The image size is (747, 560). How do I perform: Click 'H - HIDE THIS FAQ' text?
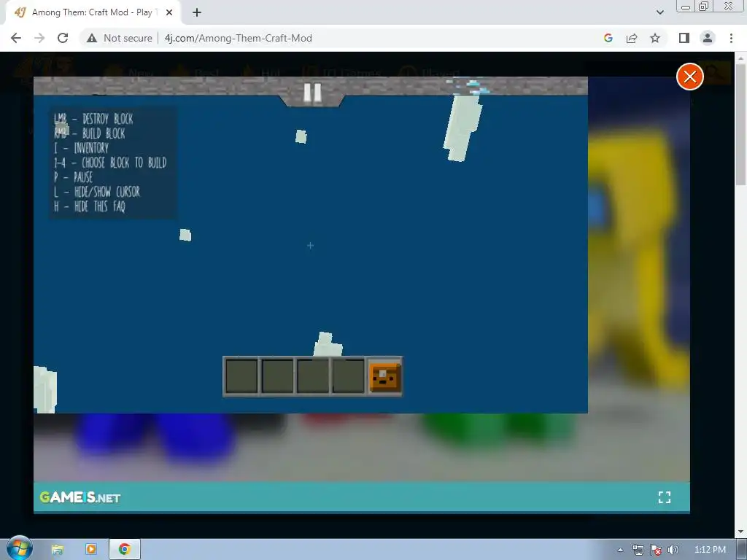coord(90,206)
